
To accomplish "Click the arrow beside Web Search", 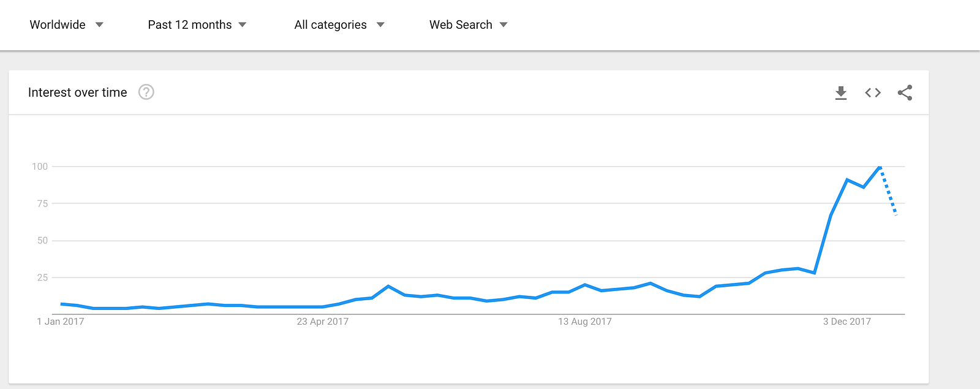I will [503, 25].
